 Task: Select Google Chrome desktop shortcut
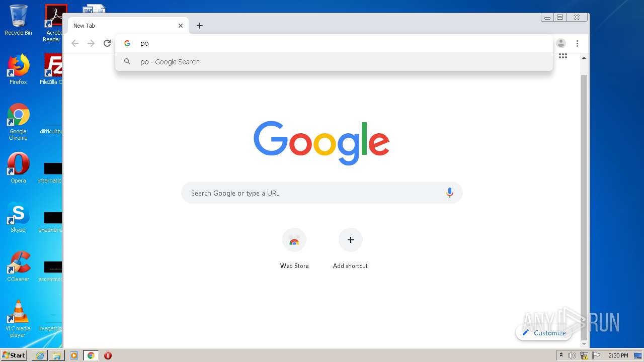[18, 122]
